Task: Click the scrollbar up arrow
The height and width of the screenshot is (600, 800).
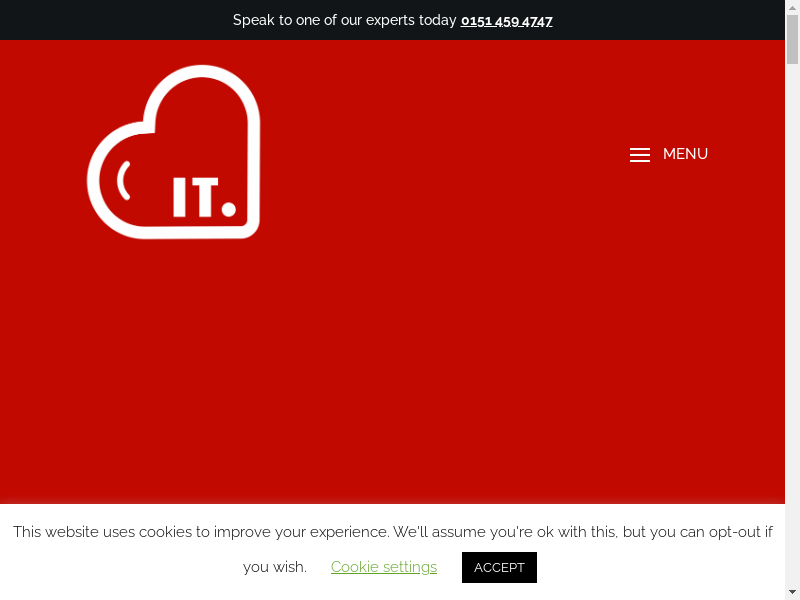Action: click(x=792, y=7)
